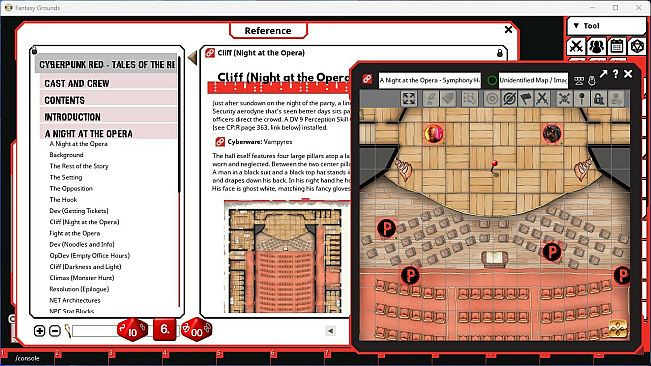
Task: Select the eraser tool on map toolbar
Action: click(448, 99)
